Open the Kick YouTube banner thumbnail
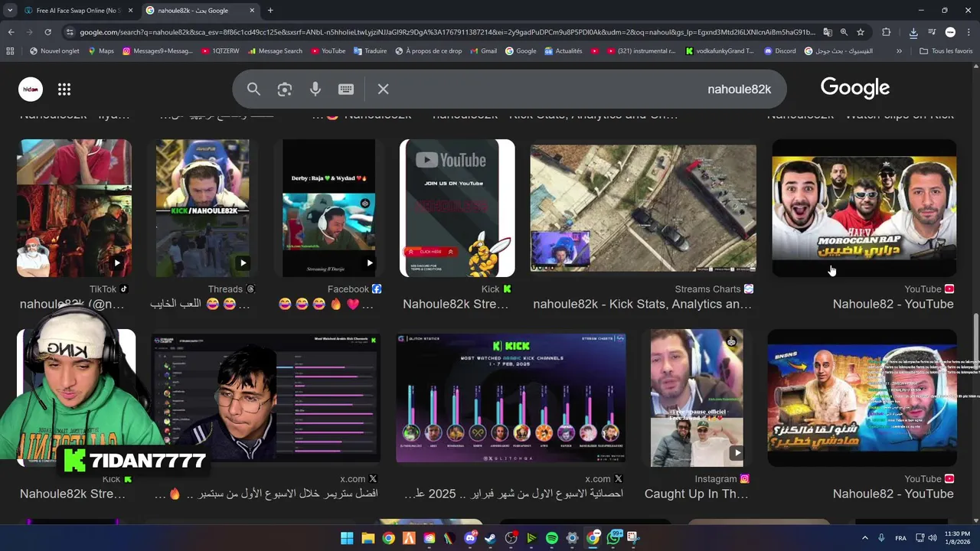 457,208
